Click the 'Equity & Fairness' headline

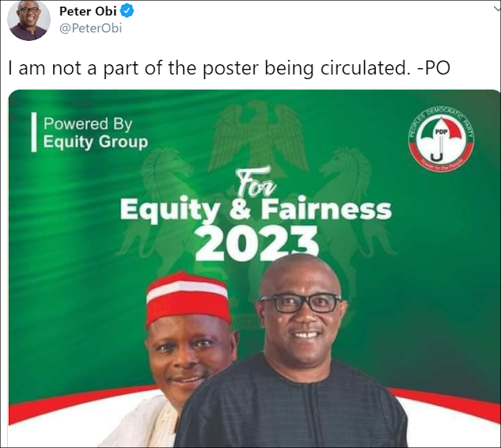(256, 210)
